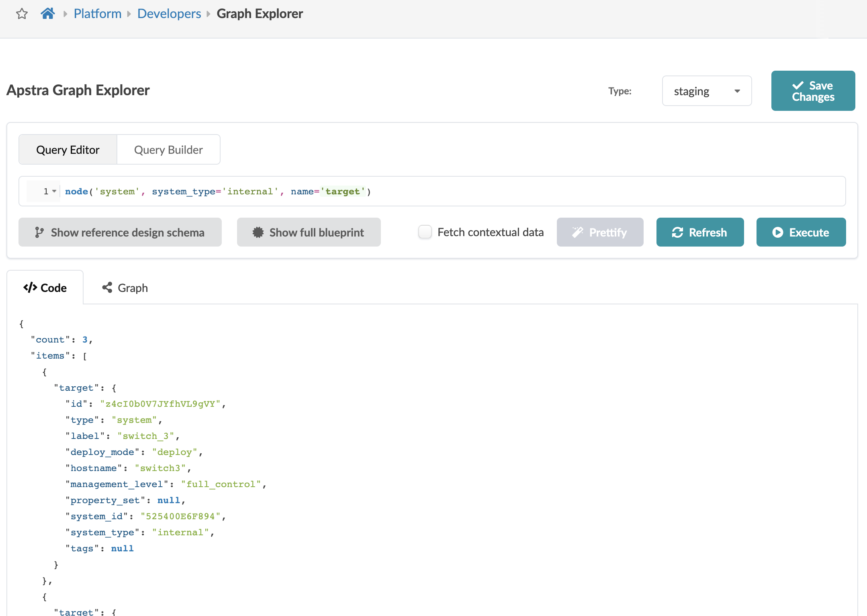Click inside the query editor text
The image size is (867, 616).
coord(482,191)
